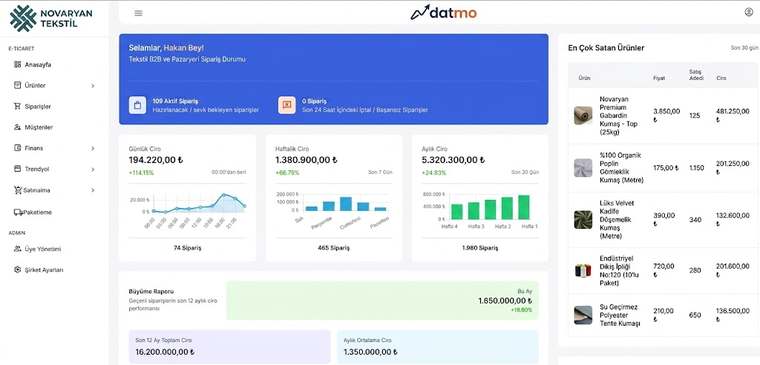Click Gabardin Kumaş product thumbnail
Viewport: 760px width, 365px height.
pos(583,115)
